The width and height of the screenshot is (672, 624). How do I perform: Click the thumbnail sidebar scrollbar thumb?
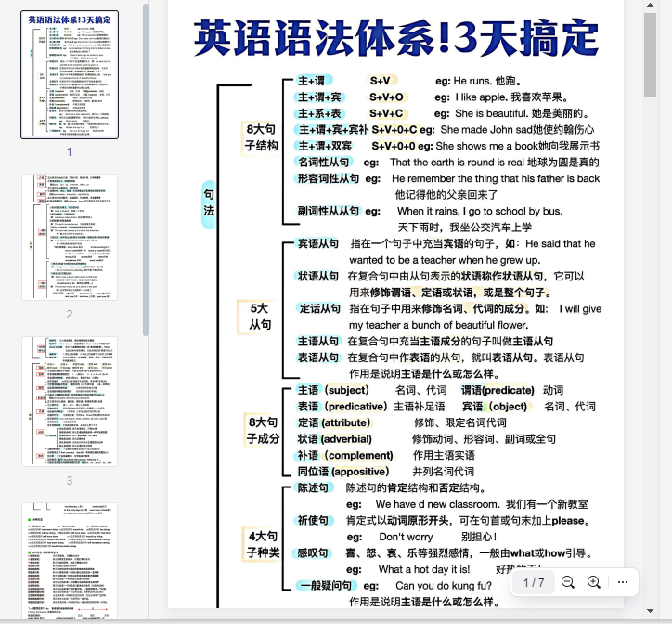click(x=146, y=169)
